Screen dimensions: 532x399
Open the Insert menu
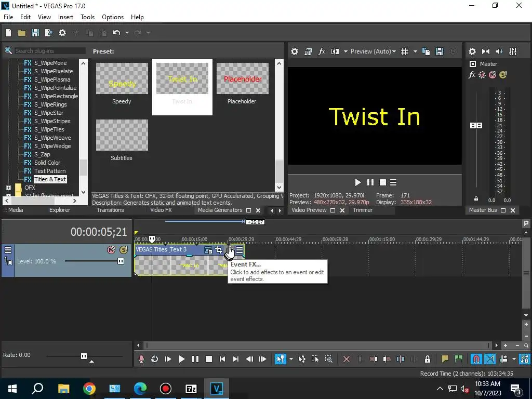point(65,17)
